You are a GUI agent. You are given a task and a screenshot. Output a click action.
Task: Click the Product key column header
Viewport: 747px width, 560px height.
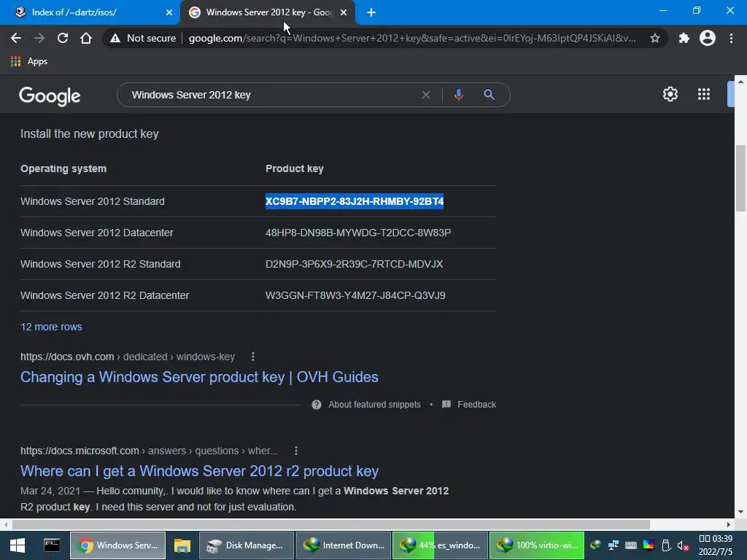pyautogui.click(x=295, y=168)
